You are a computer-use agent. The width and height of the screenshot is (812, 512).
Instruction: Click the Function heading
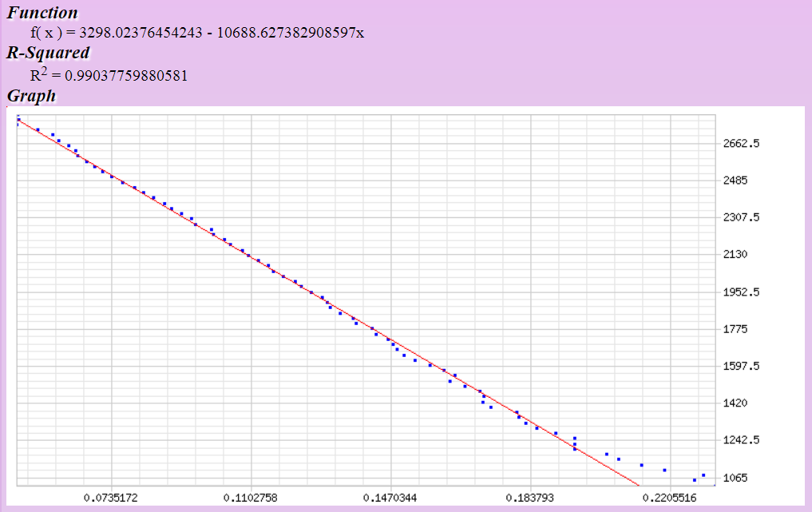tap(42, 13)
